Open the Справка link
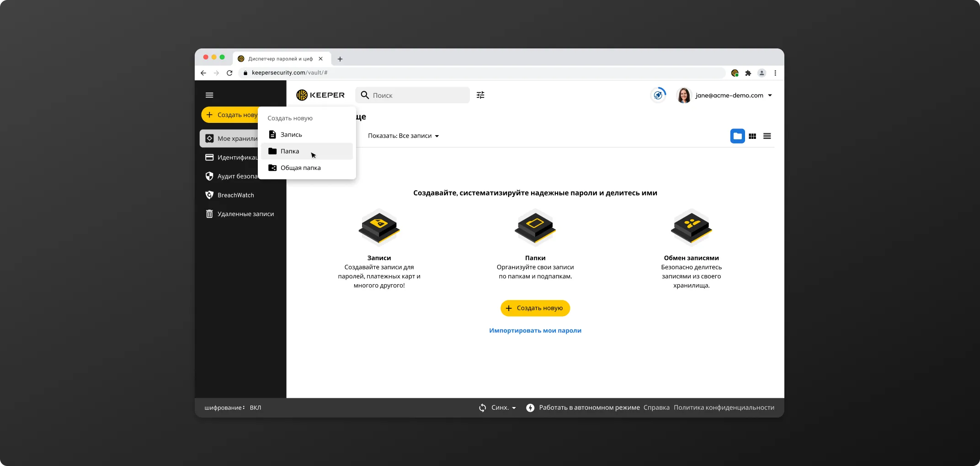The width and height of the screenshot is (980, 466). click(x=656, y=408)
